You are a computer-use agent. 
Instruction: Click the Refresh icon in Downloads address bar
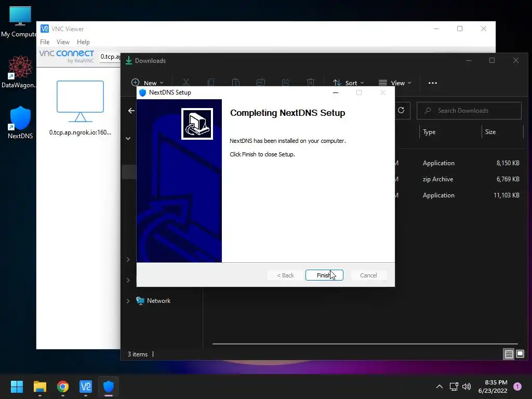[x=401, y=110]
